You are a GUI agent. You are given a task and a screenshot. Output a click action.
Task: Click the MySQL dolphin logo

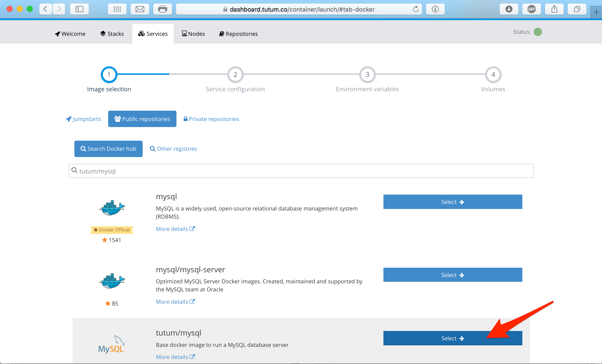112,344
